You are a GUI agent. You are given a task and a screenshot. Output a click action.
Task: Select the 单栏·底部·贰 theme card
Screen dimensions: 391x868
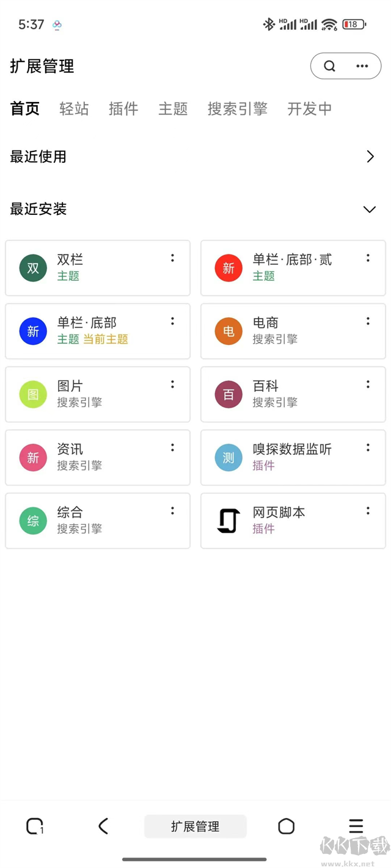tap(293, 268)
